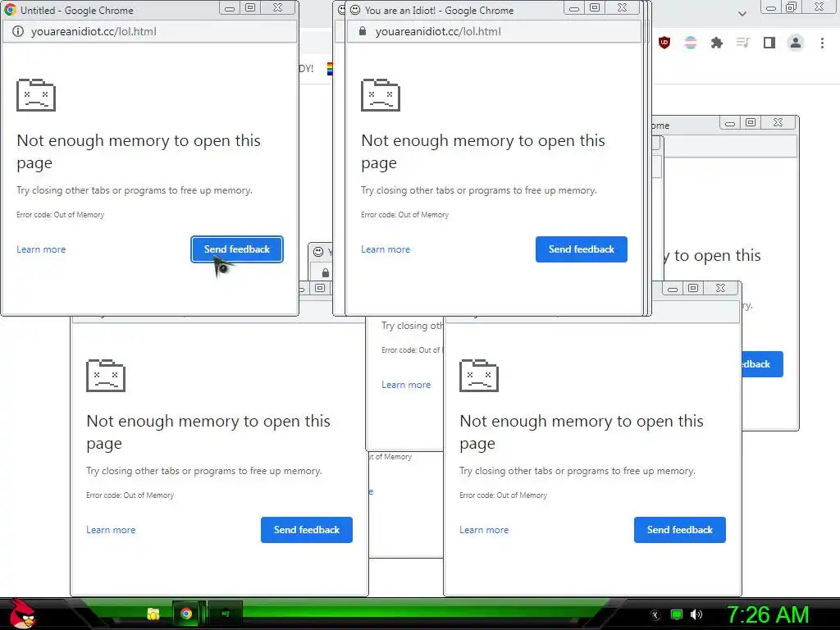Click the 'Untitled - Google Chrome' title text
The image size is (840, 630).
(x=76, y=10)
